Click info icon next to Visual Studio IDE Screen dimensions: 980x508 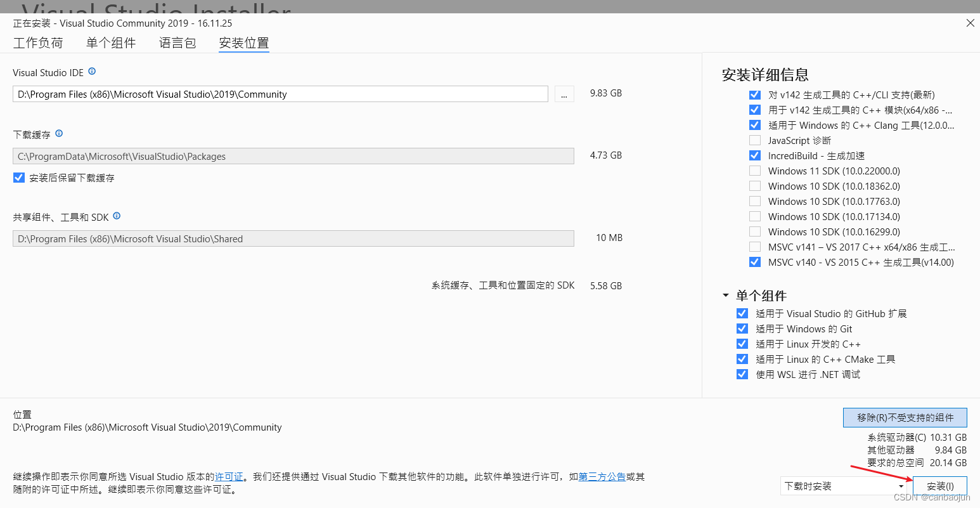click(92, 72)
